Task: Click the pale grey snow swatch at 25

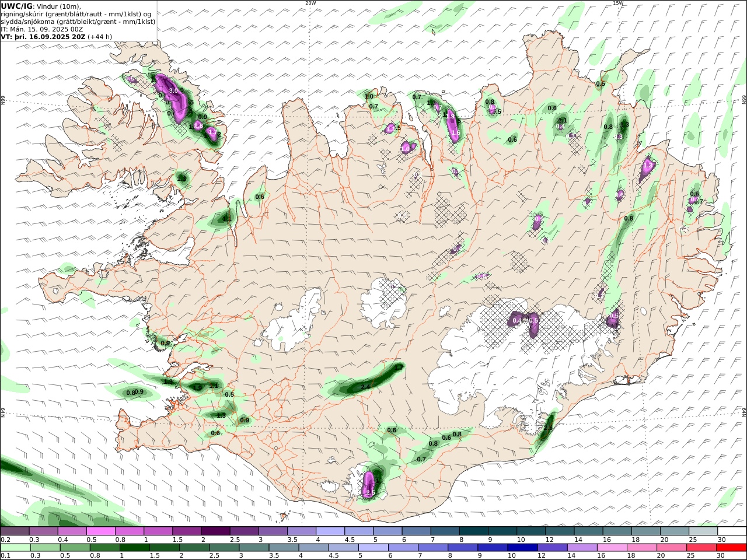Action: 703,531
